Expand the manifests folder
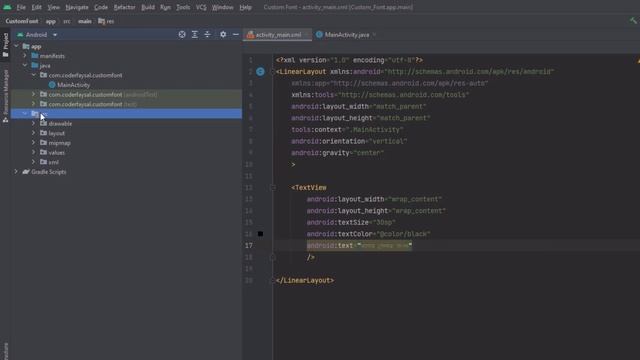This screenshot has width=640, height=360. [25, 56]
